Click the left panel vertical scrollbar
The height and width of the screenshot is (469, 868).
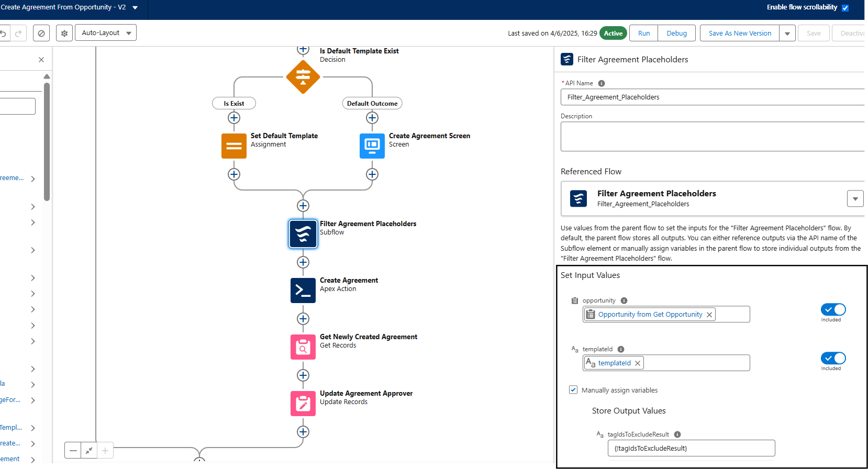[47, 141]
